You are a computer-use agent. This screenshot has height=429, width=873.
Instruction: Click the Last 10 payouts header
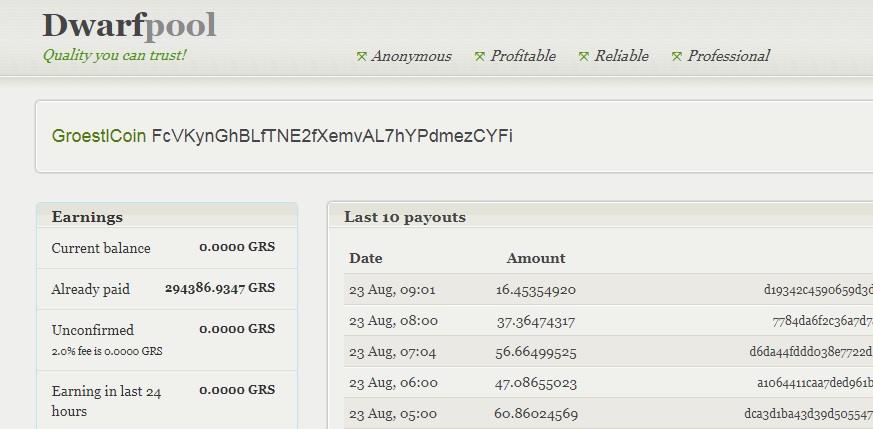pos(405,217)
